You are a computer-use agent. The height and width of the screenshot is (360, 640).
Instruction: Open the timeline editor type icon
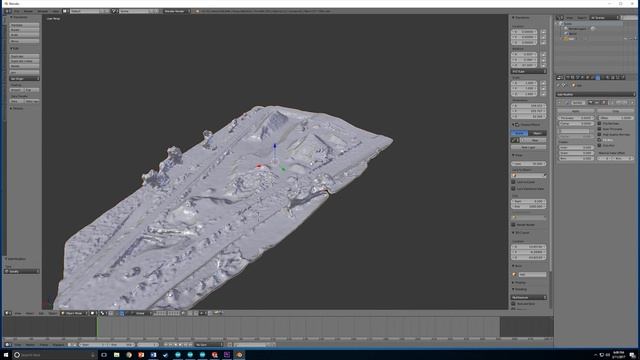(8, 344)
